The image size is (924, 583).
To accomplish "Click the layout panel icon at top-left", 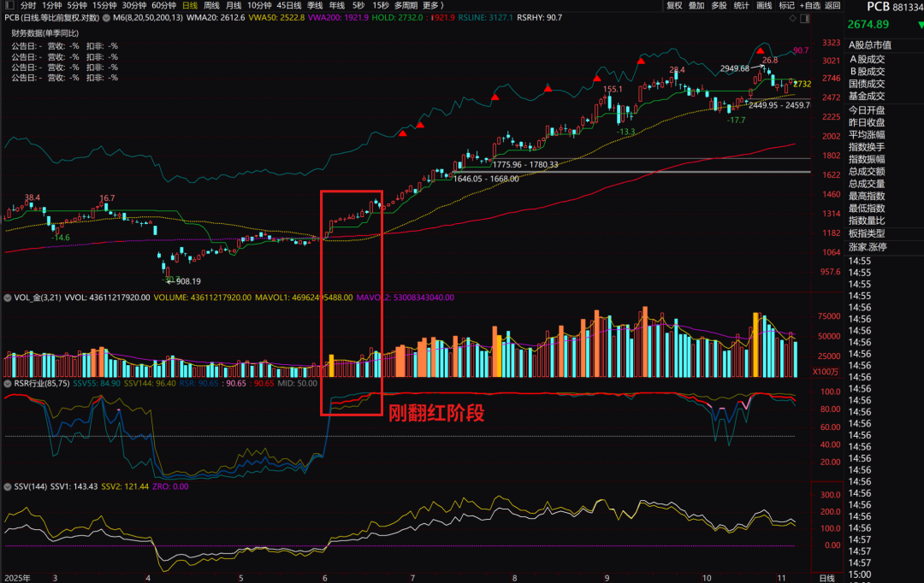I will pyautogui.click(x=9, y=5).
